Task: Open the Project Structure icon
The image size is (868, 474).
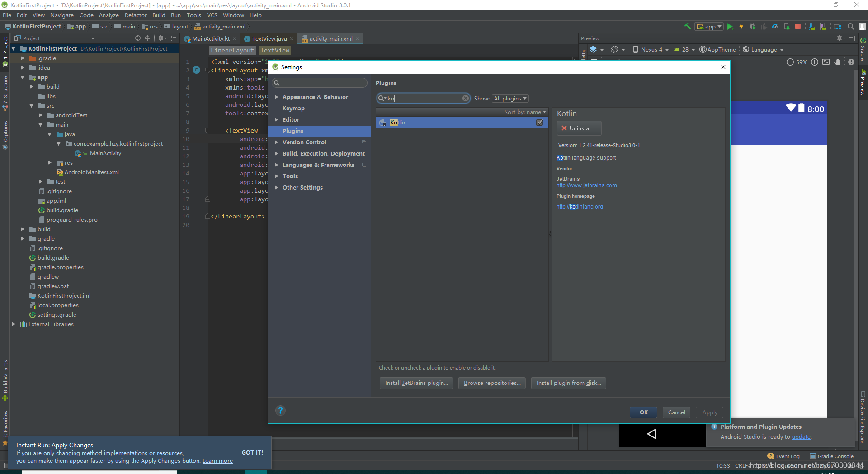Action: click(x=837, y=27)
